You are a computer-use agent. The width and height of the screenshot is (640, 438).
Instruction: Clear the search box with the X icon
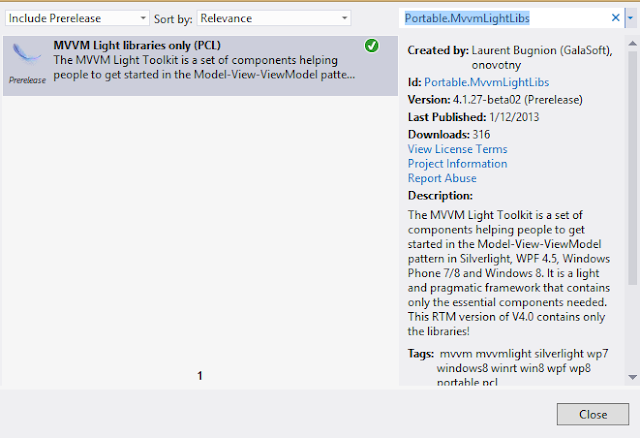[x=616, y=18]
